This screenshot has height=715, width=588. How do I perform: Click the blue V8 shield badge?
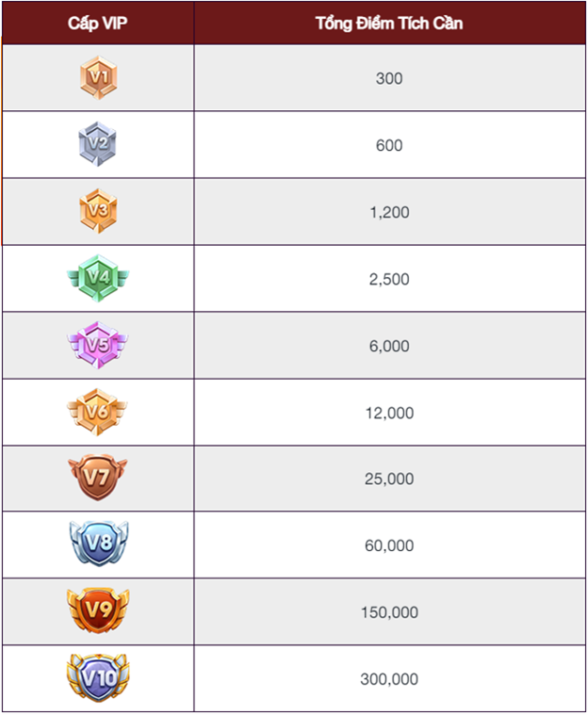pyautogui.click(x=99, y=544)
